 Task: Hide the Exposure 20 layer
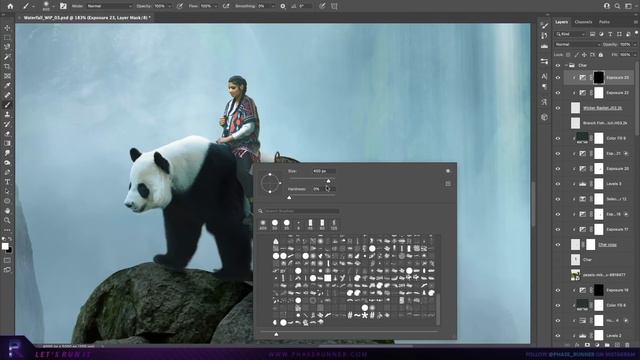pyautogui.click(x=558, y=169)
